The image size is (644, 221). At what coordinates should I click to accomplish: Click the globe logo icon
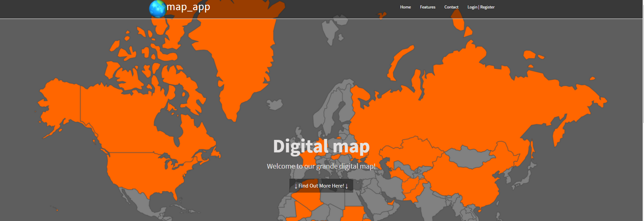pyautogui.click(x=158, y=9)
